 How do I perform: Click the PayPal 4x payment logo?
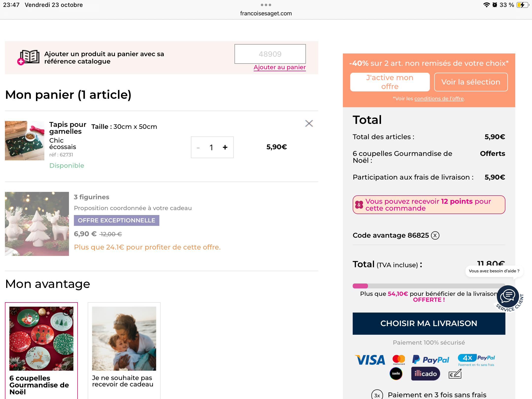(x=476, y=360)
